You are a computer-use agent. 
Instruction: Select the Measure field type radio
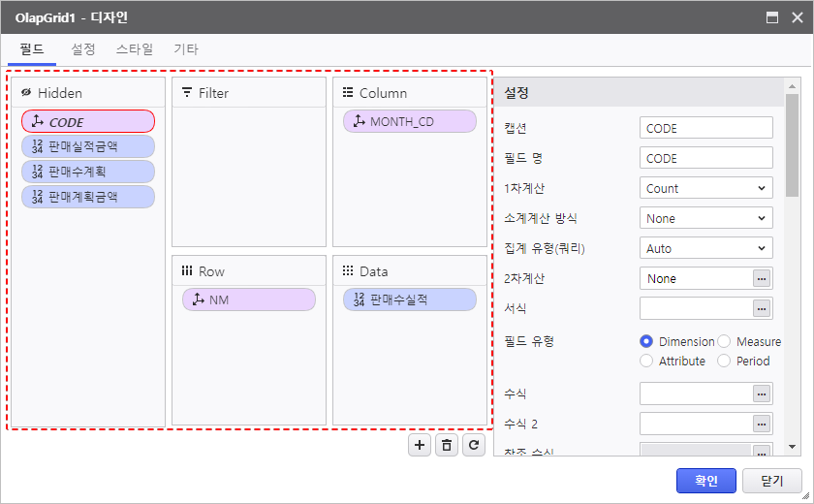[x=724, y=341]
